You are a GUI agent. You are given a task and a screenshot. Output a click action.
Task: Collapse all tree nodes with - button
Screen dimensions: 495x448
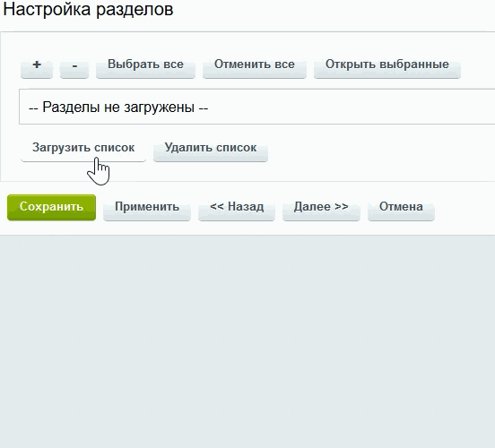click(74, 65)
